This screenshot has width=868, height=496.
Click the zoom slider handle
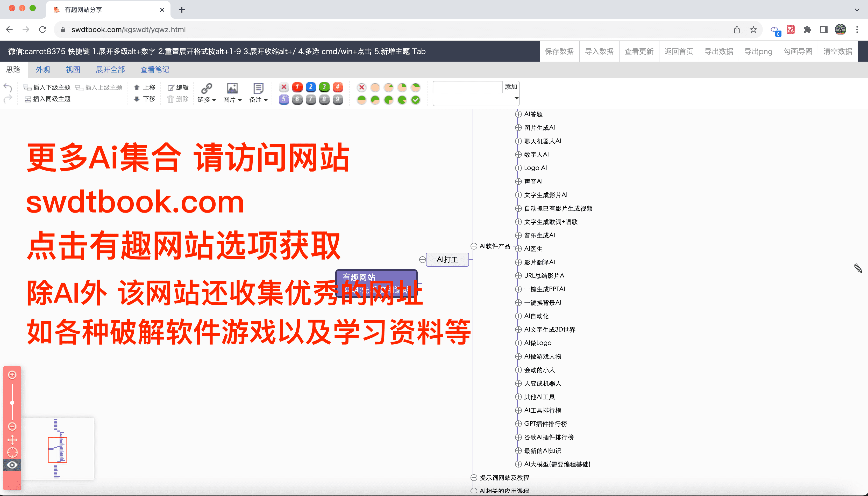pyautogui.click(x=12, y=403)
